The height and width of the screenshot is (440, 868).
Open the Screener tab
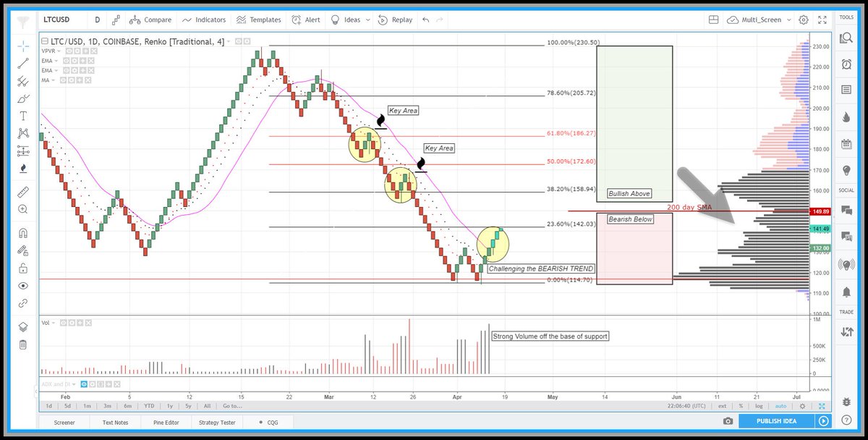(64, 421)
